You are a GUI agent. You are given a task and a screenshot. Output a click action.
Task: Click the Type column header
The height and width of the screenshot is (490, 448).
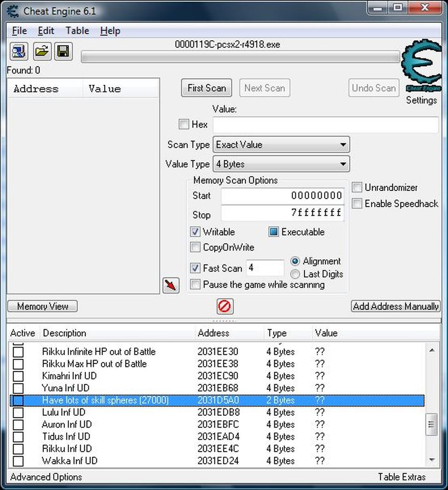[x=288, y=333]
